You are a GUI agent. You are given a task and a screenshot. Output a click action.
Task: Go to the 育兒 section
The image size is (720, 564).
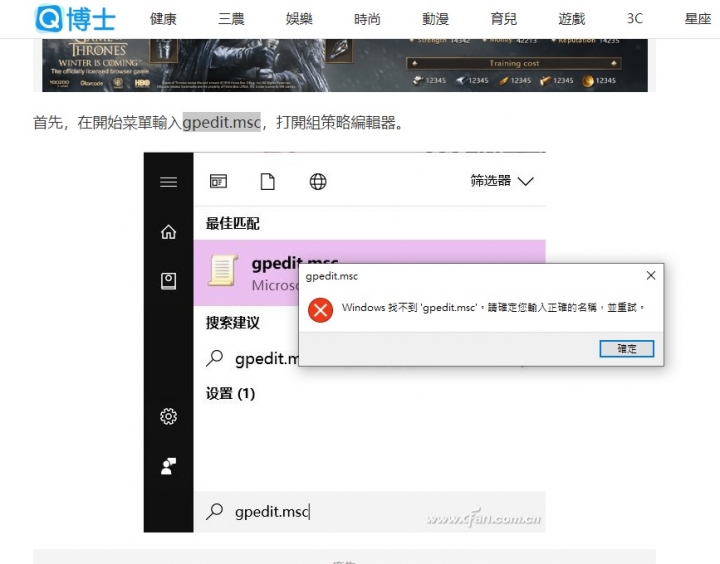tap(503, 19)
